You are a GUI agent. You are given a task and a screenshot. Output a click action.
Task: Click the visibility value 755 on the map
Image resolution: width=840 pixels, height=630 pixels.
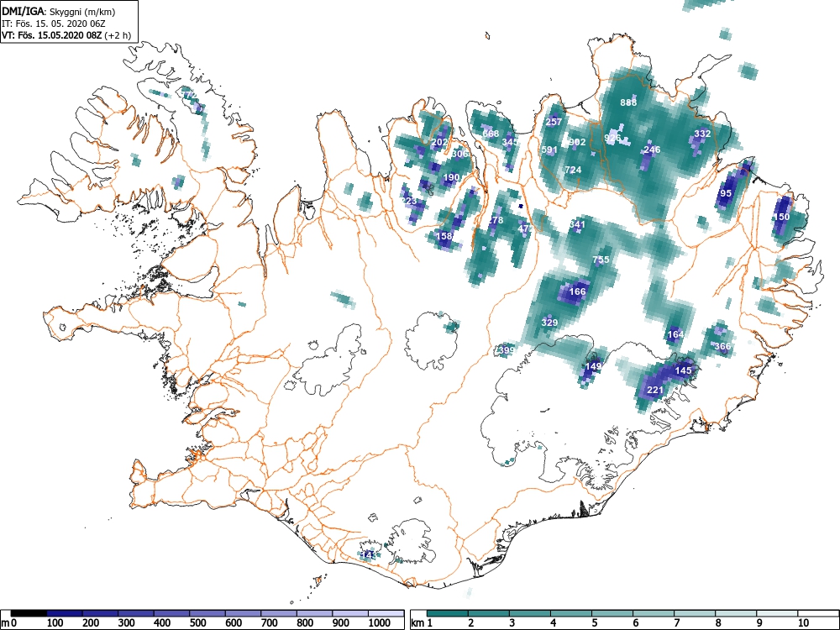[601, 260]
